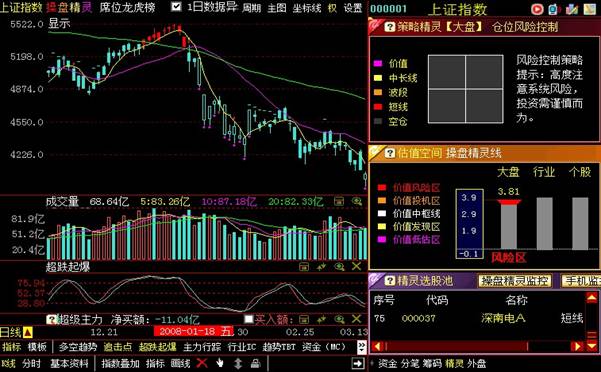Click the red X delete-drawing icon in the bottom toolbar
Image resolution: width=601 pixels, height=372 pixels.
[x=202, y=363]
